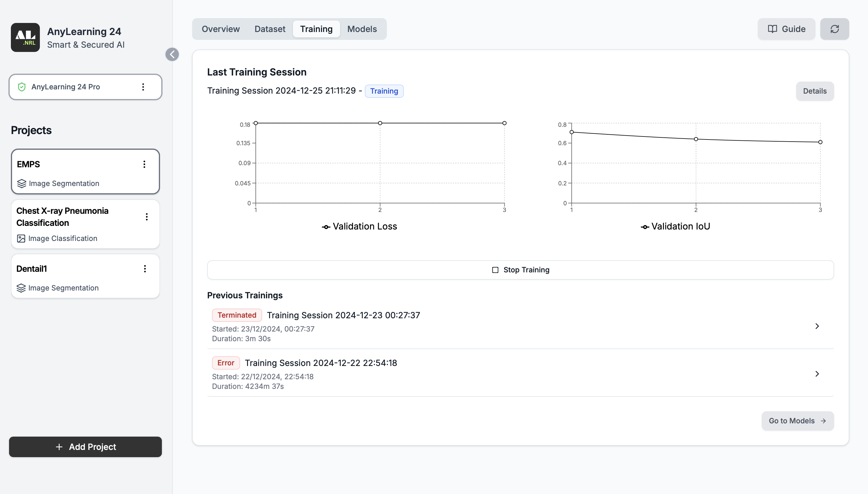Switch to the Overview tab
Screen dimensions: 868x494
220,29
